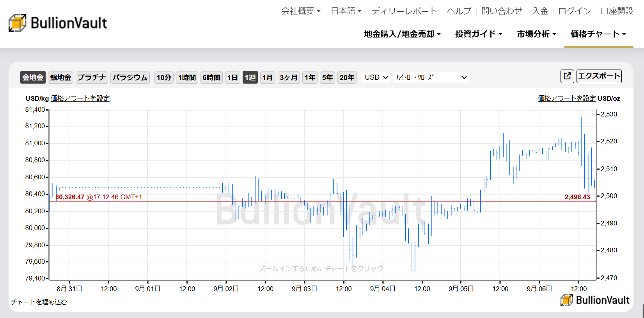Set chart range to 3ヶ月
This screenshot has height=318, width=644.
point(289,77)
